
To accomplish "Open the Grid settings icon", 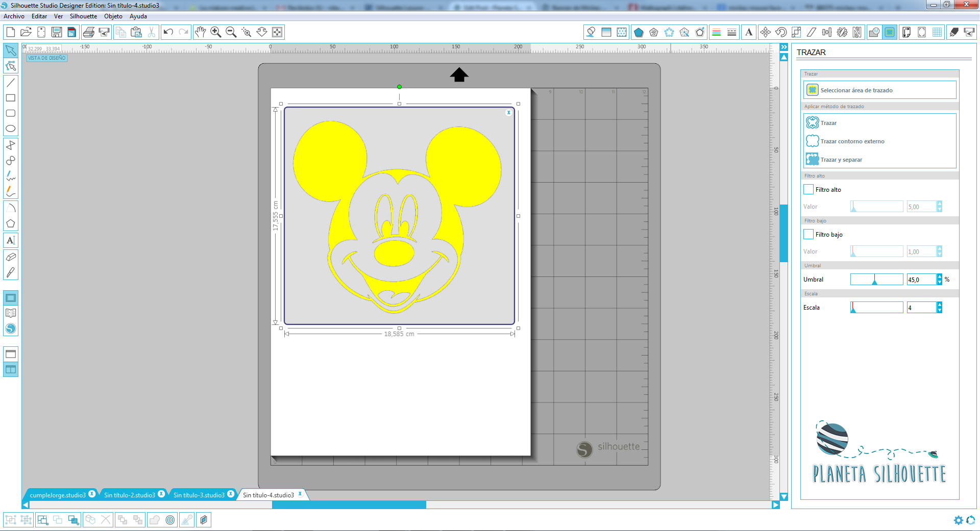I will pos(937,32).
